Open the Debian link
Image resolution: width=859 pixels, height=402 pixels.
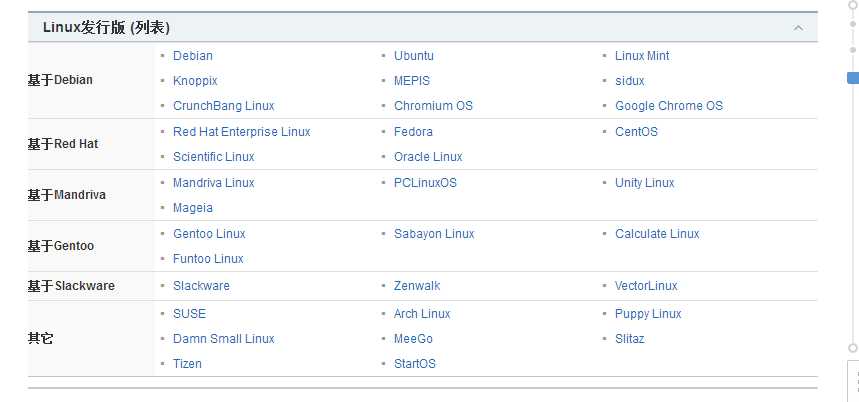(193, 56)
